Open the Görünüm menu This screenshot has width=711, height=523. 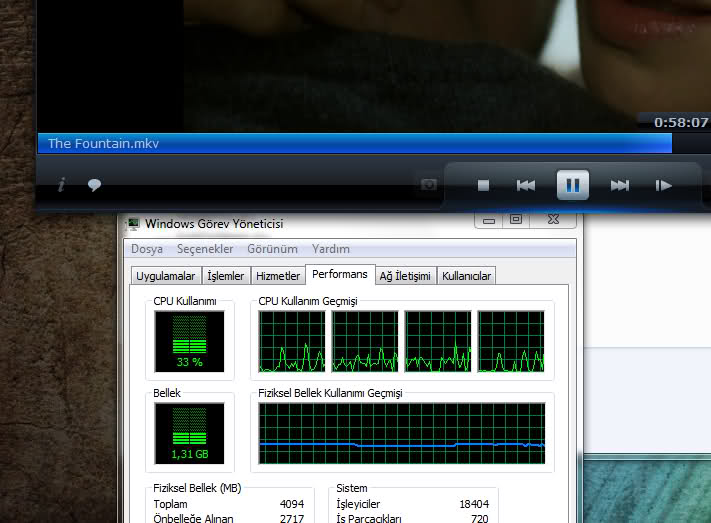(272, 249)
